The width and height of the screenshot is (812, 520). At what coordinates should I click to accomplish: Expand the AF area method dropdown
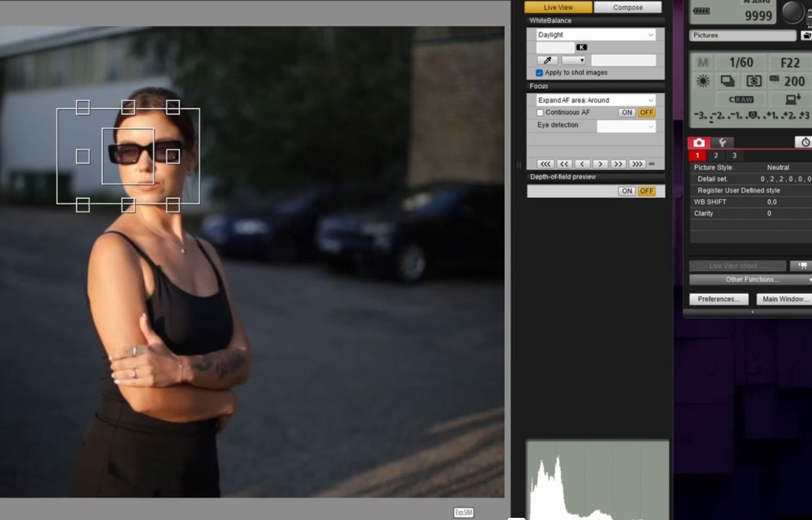point(596,100)
